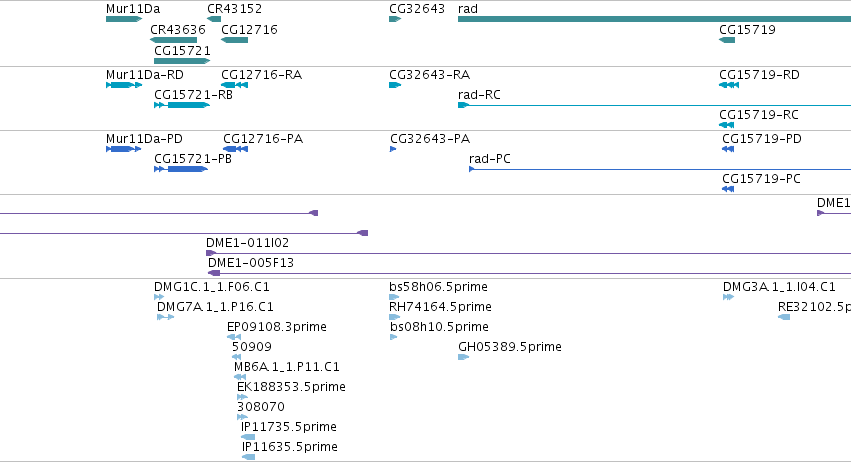The image size is (851, 462).
Task: Click EST bs08h10.5prime
Action: [x=440, y=327]
